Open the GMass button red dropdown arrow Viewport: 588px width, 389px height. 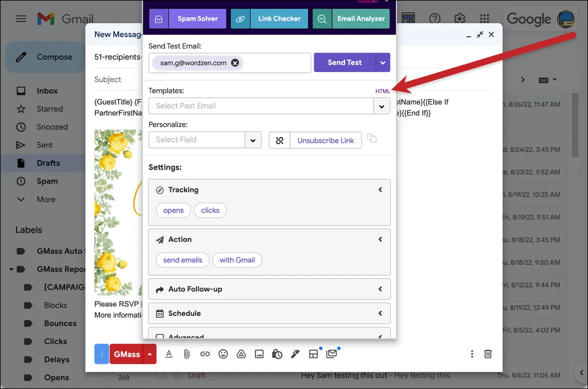(149, 354)
